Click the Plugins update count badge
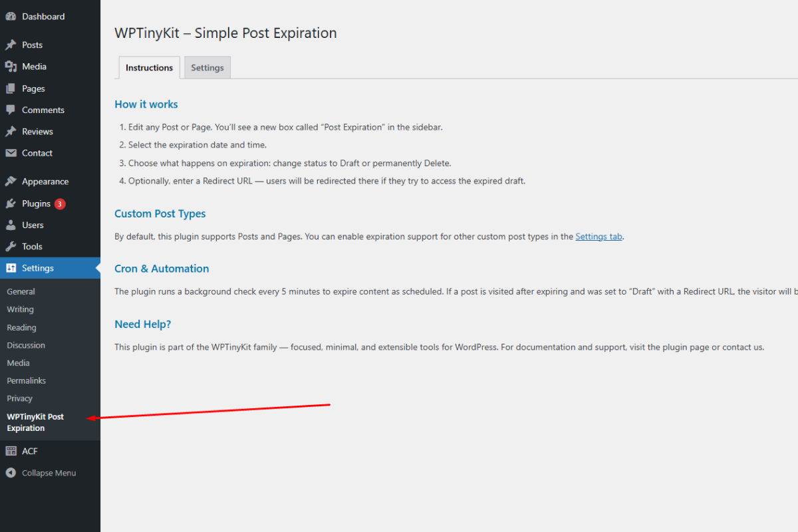The height and width of the screenshot is (532, 798). tap(60, 203)
